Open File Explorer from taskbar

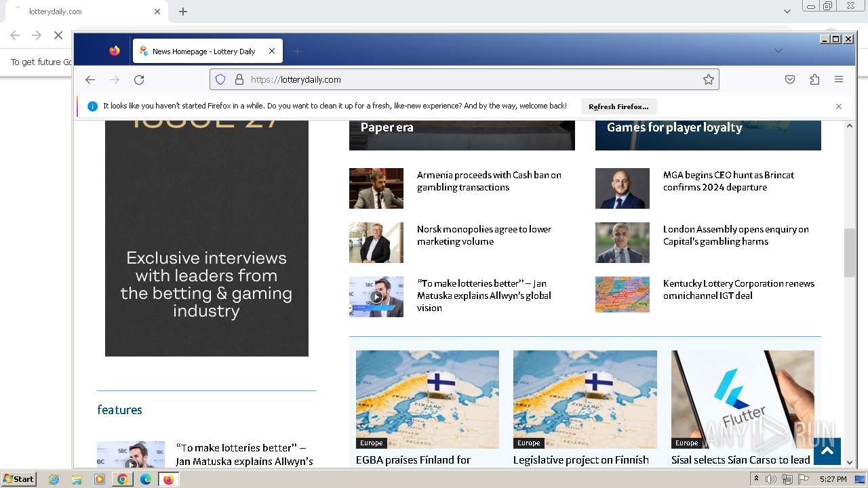point(77,479)
